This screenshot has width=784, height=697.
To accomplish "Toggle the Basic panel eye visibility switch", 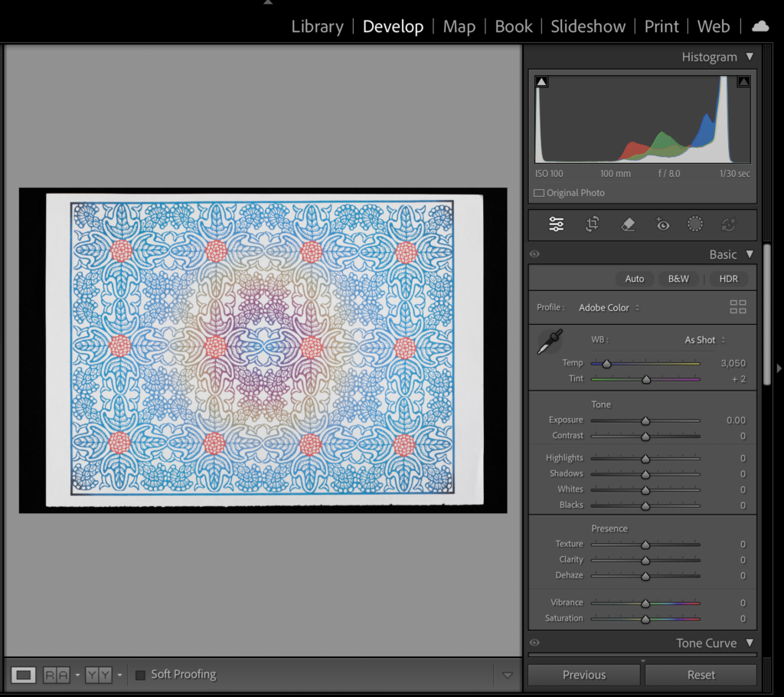I will click(534, 254).
